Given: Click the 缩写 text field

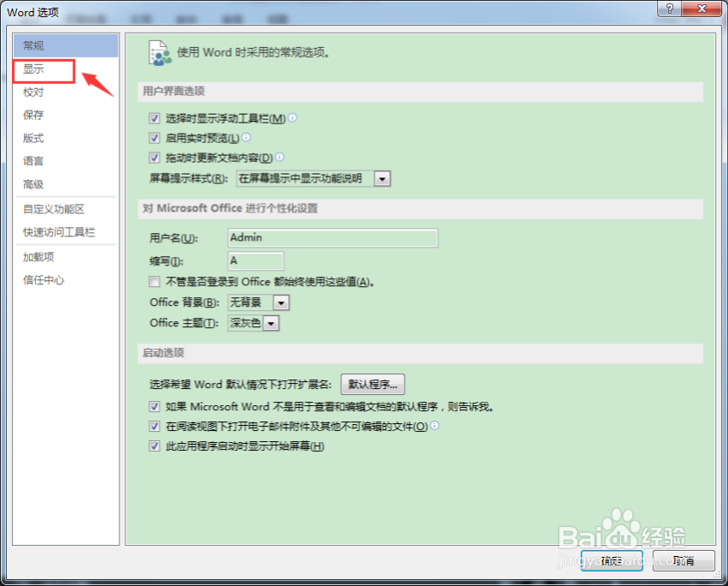Looking at the screenshot, I should click(x=254, y=260).
